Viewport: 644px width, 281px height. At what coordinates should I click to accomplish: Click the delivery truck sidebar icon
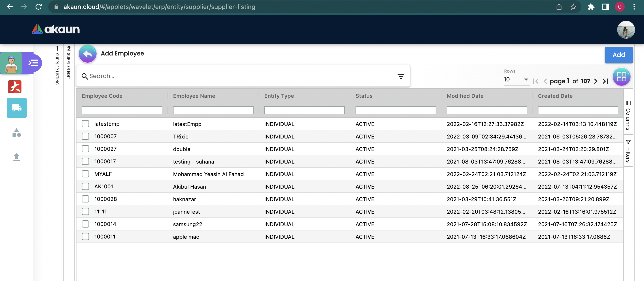click(x=17, y=108)
